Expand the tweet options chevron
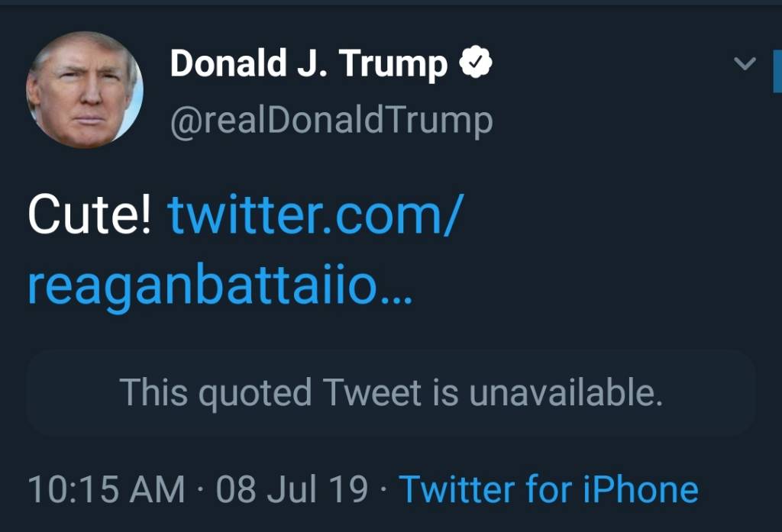782x532 pixels. pos(745,65)
